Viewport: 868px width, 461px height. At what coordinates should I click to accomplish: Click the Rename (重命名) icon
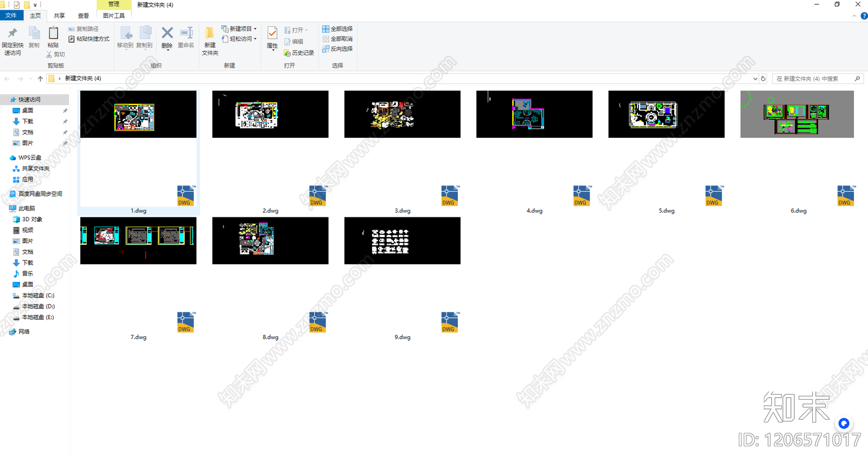coord(186,33)
